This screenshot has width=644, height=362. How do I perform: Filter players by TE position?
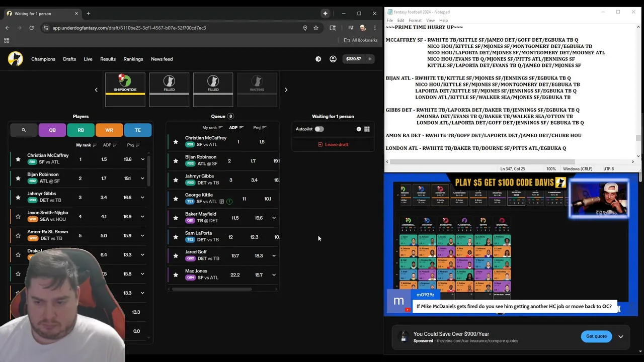pyautogui.click(x=138, y=130)
